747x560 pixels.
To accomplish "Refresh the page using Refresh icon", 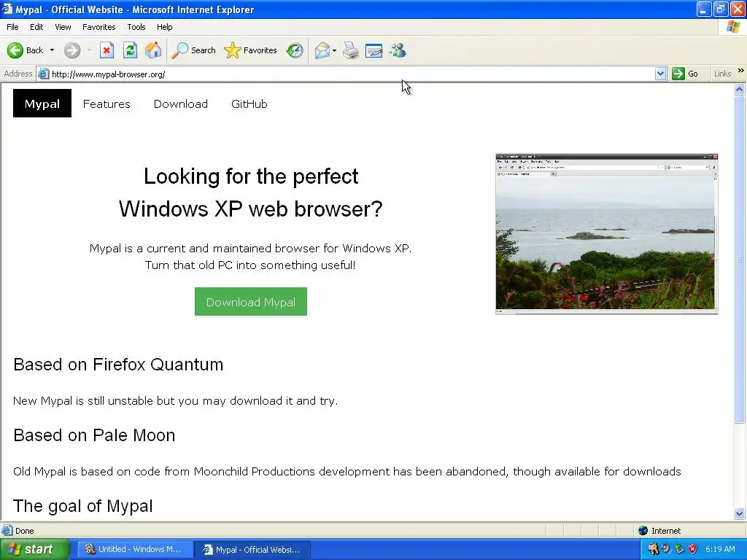I will [x=130, y=50].
